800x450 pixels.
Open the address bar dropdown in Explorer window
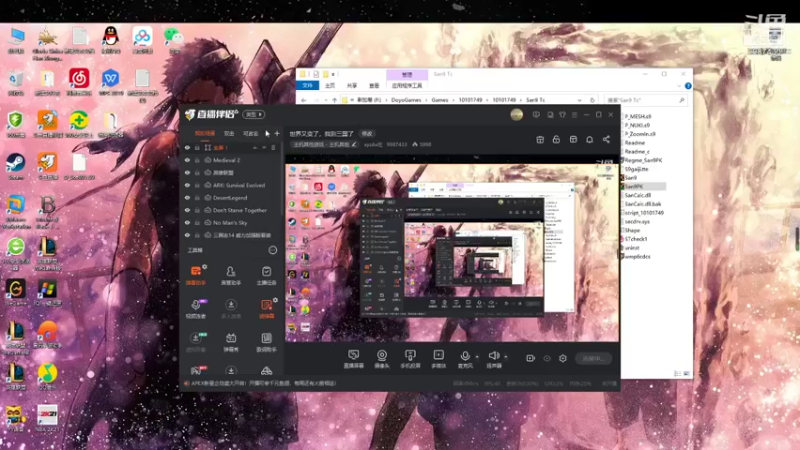pyautogui.click(x=579, y=100)
